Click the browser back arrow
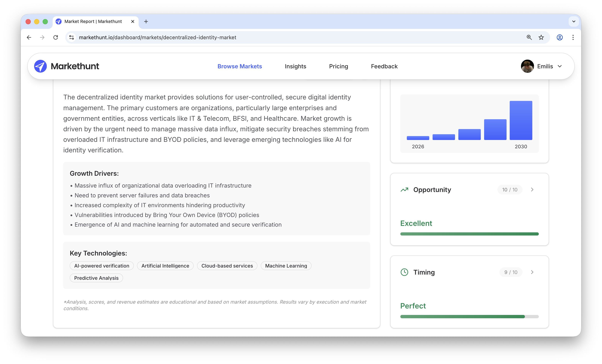Viewport: 602px width, 364px height. pyautogui.click(x=29, y=37)
